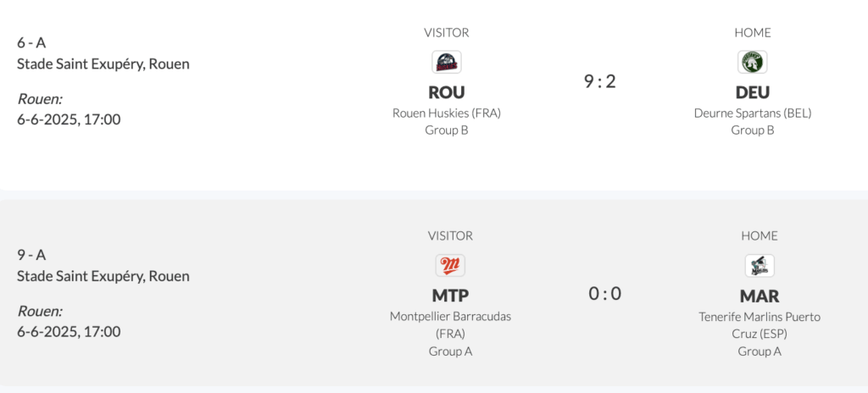Select the Tenerife Marlins team logo

pyautogui.click(x=759, y=265)
